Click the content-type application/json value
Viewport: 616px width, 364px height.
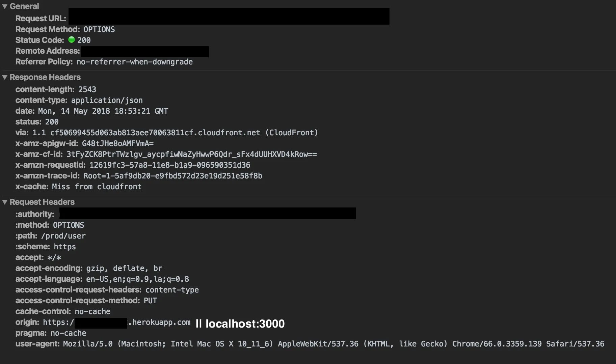click(x=107, y=100)
